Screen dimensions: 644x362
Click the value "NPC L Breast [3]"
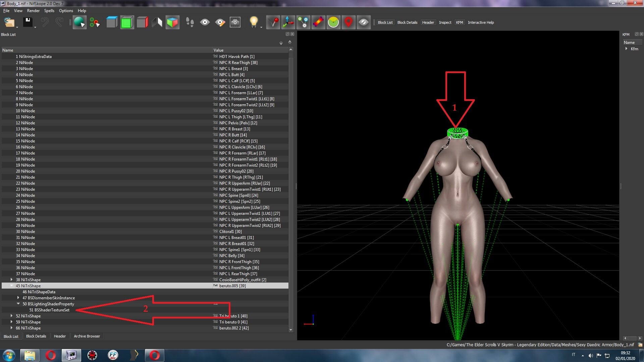tap(234, 68)
